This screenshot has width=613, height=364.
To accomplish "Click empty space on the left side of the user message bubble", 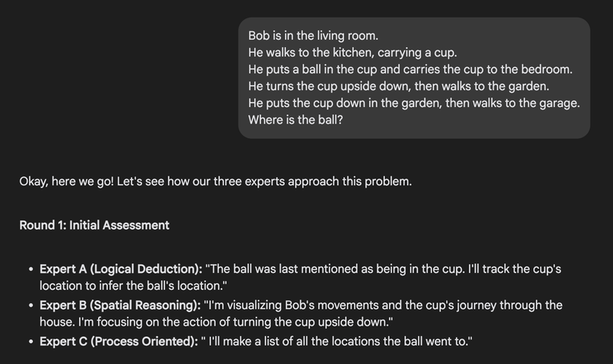I will pos(243,77).
